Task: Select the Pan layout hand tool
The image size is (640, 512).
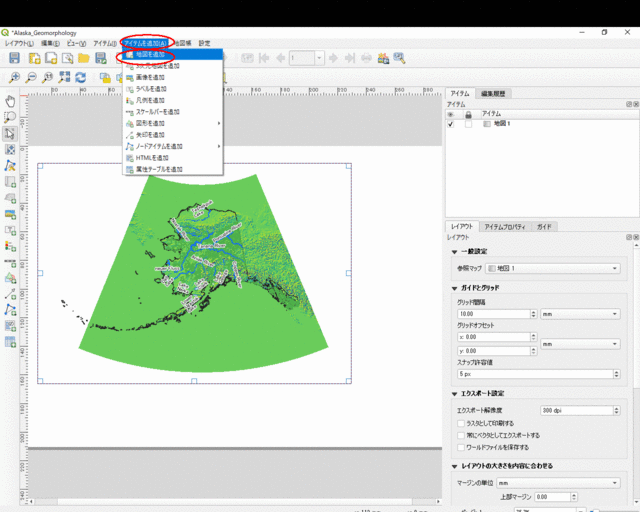Action: tap(10, 101)
